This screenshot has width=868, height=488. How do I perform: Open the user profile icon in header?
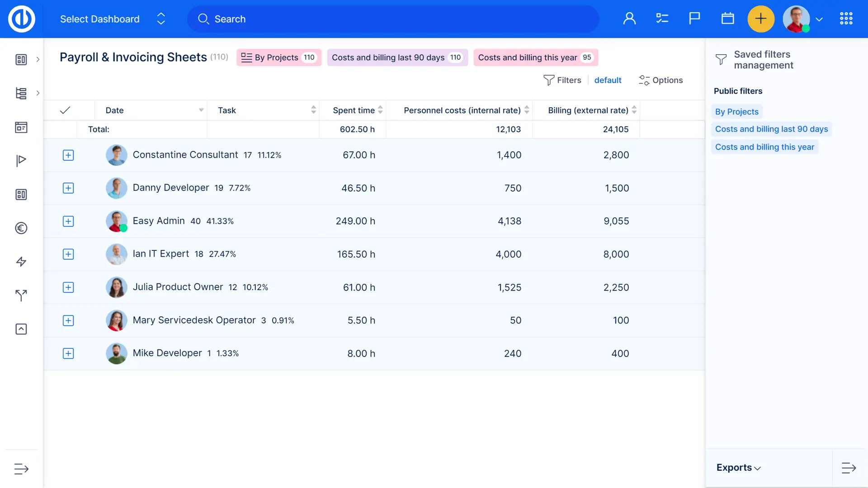(629, 19)
